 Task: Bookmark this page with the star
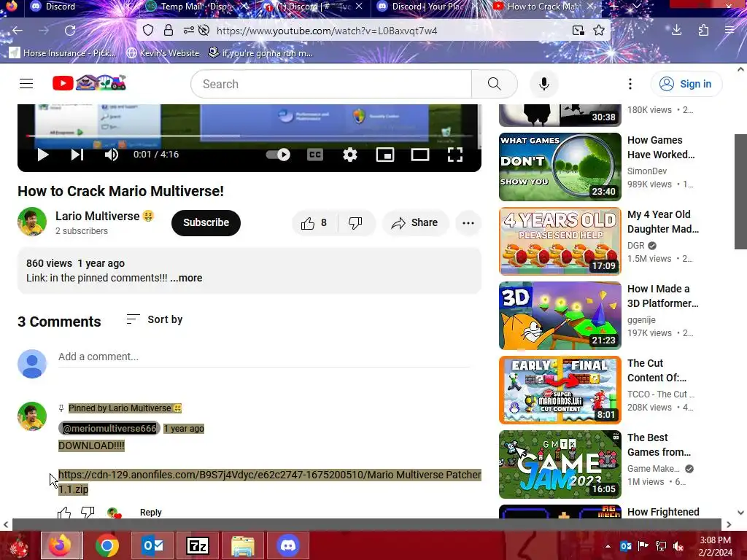599,31
